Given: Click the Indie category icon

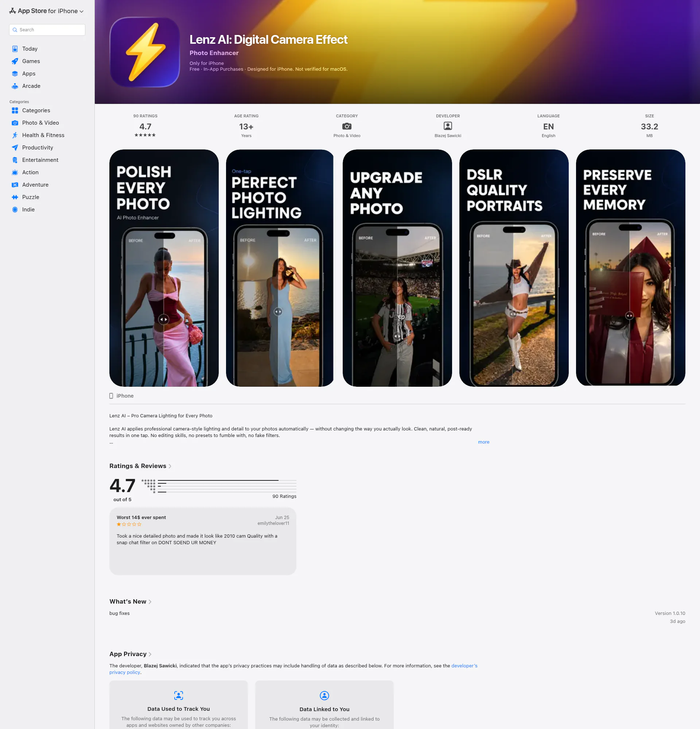Looking at the screenshot, I should tap(15, 209).
